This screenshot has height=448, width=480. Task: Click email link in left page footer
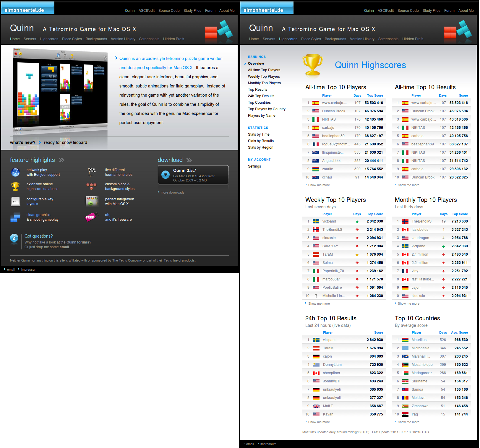[11, 270]
